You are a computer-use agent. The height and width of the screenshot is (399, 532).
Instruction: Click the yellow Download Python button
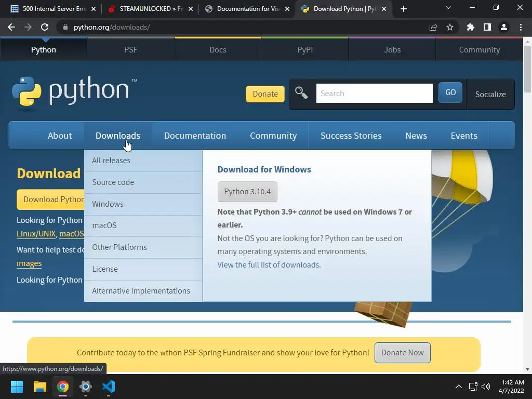50,199
